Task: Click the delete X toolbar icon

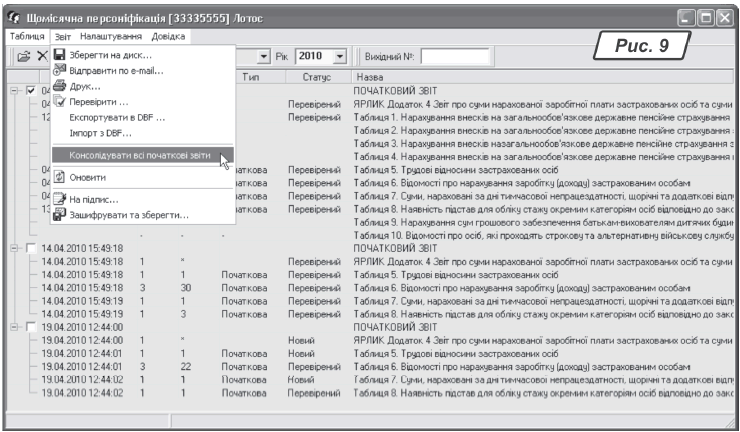Action: (x=42, y=57)
